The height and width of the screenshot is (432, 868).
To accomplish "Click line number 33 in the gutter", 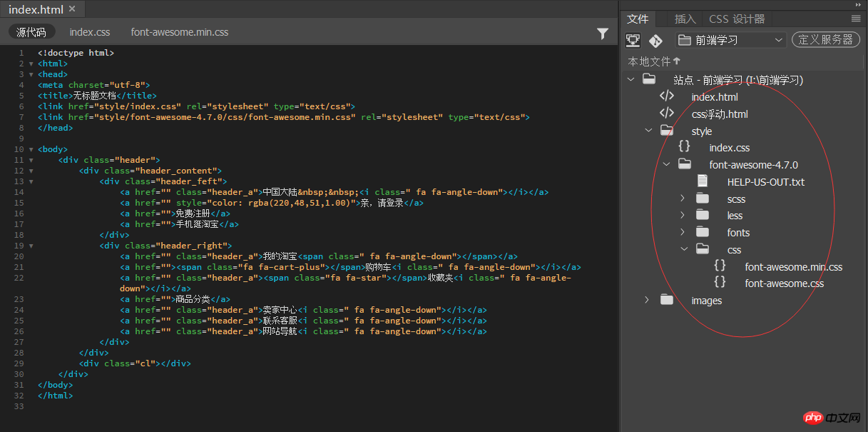I will point(19,406).
